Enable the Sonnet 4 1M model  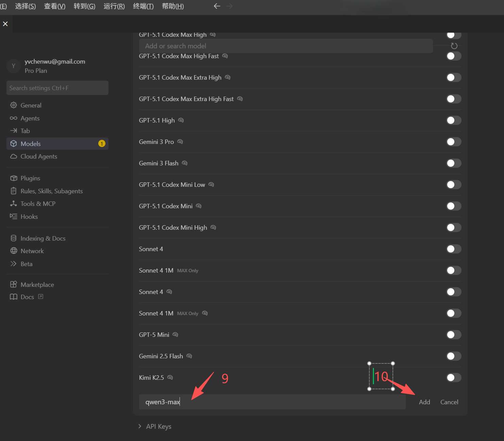pos(454,270)
